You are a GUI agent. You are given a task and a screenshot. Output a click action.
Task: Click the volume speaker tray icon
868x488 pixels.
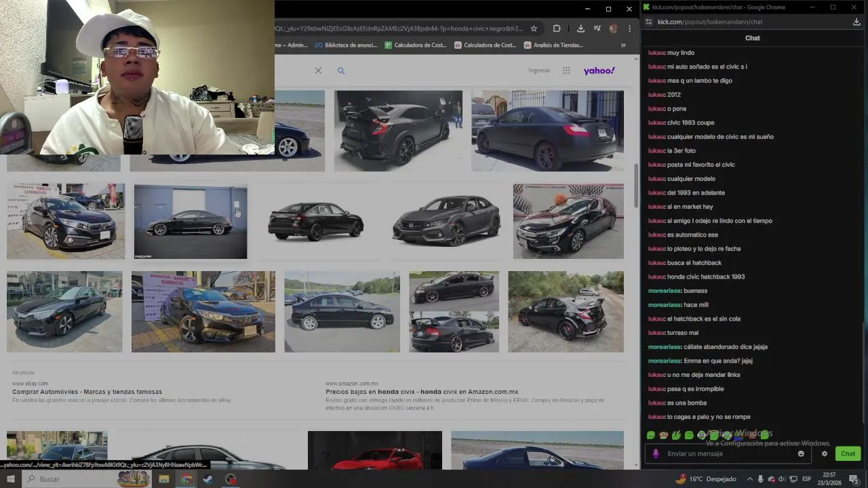coord(782,479)
